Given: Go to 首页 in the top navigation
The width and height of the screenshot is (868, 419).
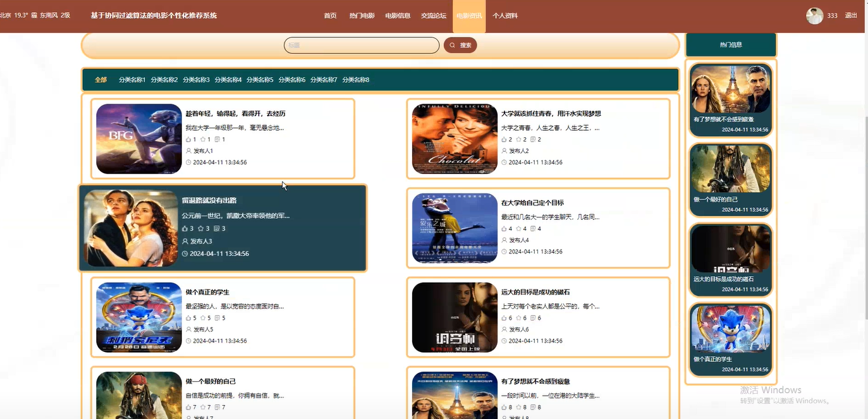Looking at the screenshot, I should [330, 16].
